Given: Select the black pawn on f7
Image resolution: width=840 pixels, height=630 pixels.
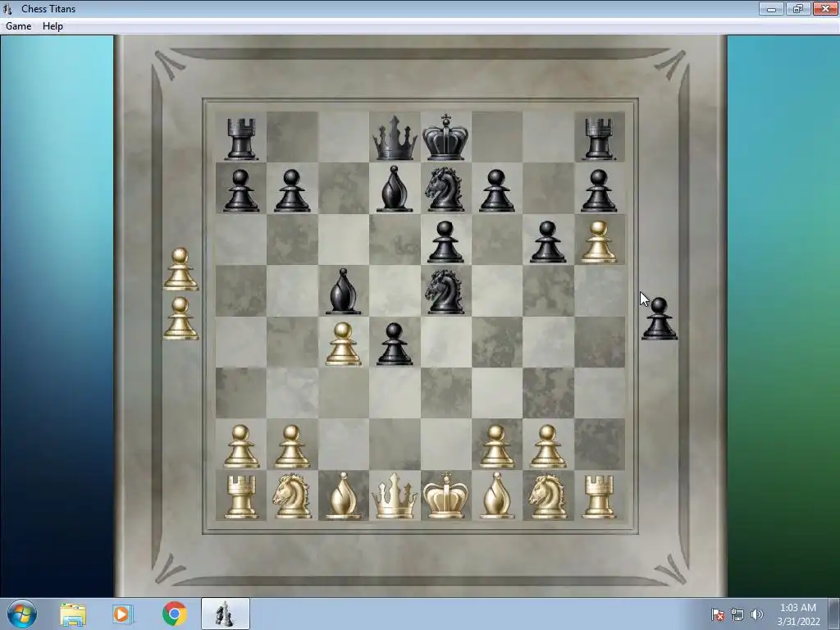Looking at the screenshot, I should pos(496,190).
